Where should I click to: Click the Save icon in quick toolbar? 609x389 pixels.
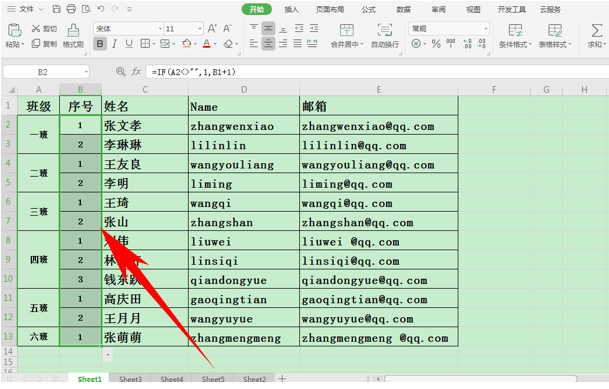57,9
